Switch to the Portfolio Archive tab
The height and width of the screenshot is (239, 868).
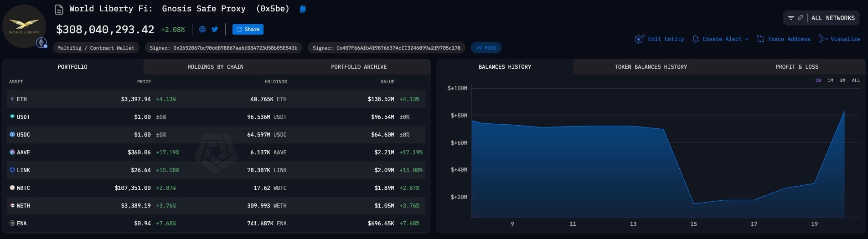(359, 66)
